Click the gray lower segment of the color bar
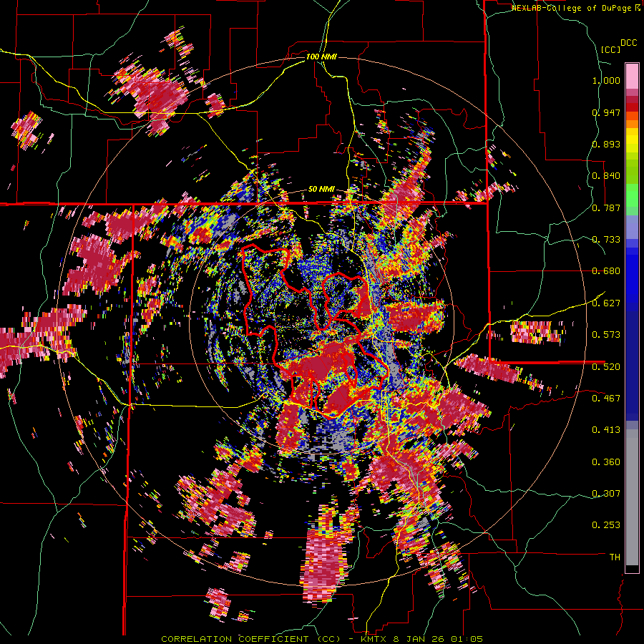Screen dimensions: 644x644 [632, 497]
